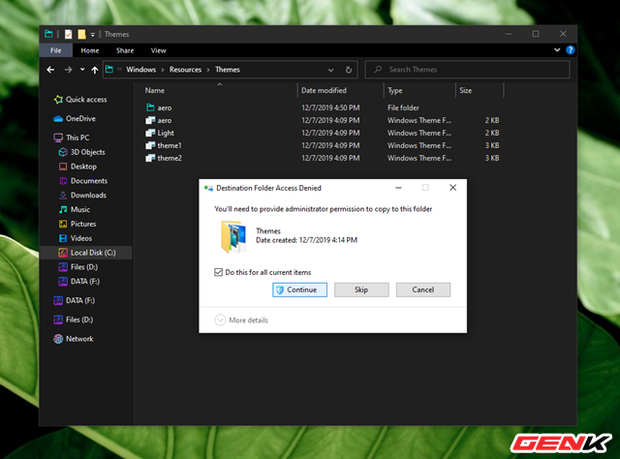Sort files by Date modified column
620x459 pixels.
(323, 90)
